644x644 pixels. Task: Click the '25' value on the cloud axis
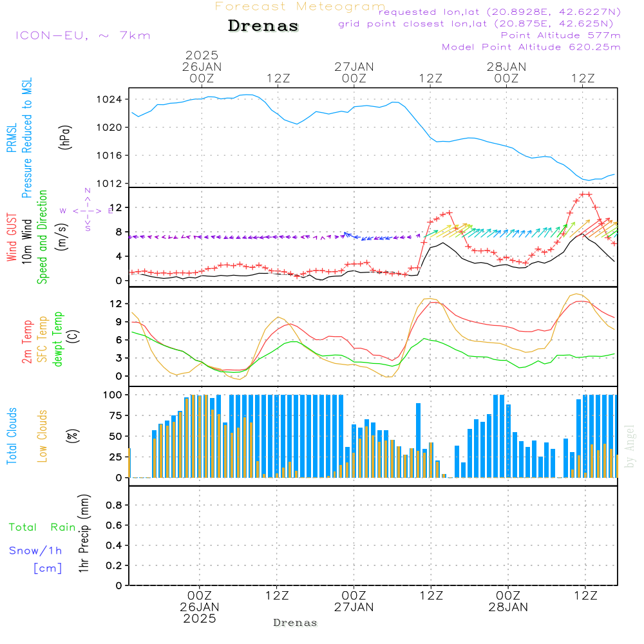pos(115,457)
